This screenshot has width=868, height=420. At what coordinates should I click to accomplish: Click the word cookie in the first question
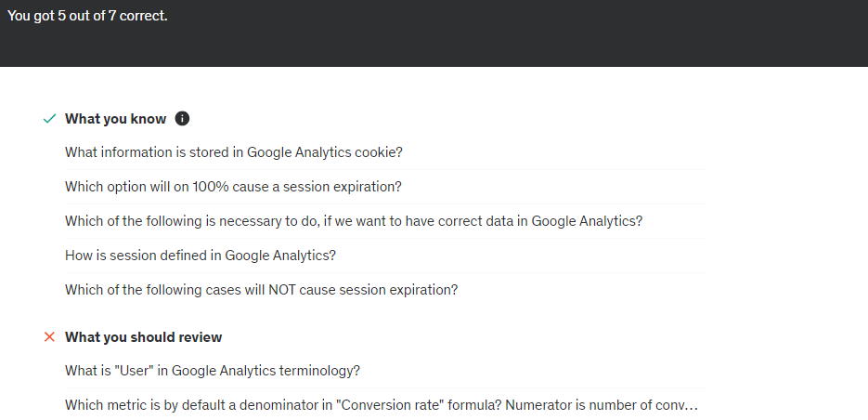click(x=381, y=151)
